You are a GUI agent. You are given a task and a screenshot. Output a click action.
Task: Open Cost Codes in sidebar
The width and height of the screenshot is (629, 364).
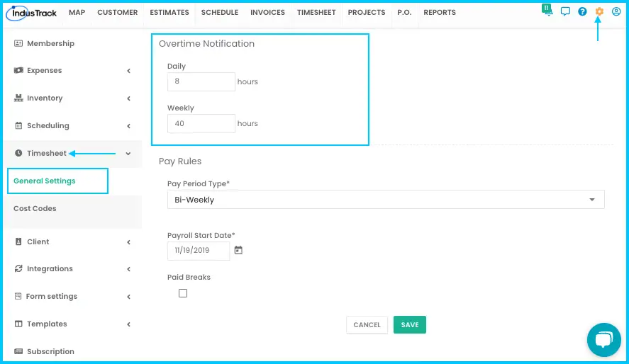[x=35, y=208]
